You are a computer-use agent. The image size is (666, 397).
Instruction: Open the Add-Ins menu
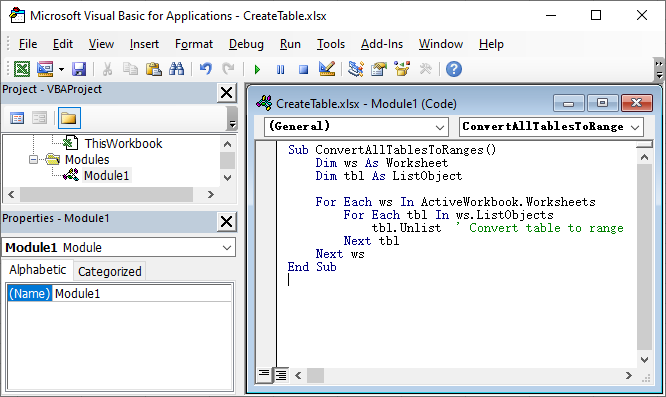point(381,44)
